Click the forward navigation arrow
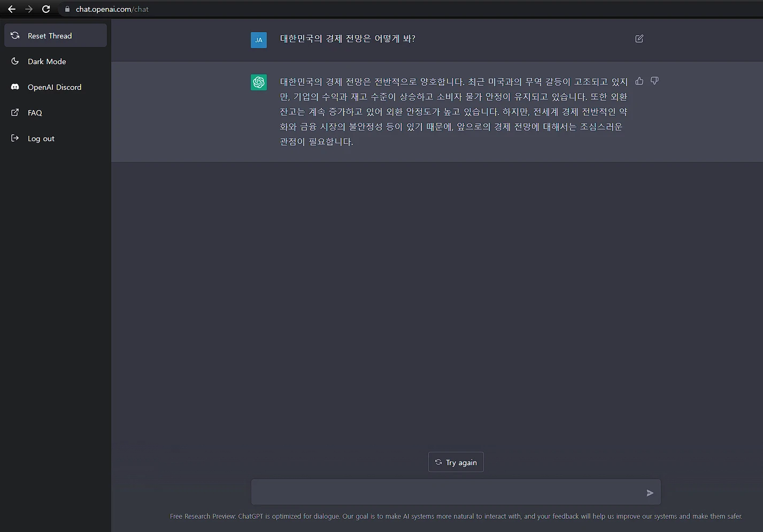Viewport: 763px width, 532px height. tap(29, 9)
